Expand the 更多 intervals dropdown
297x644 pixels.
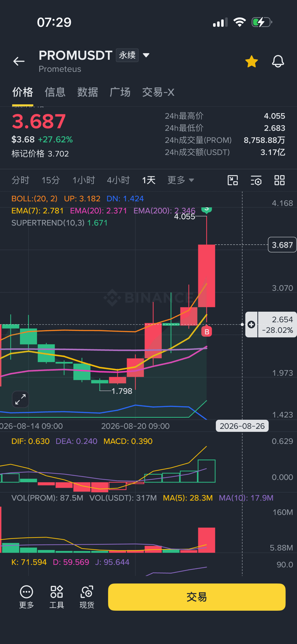tap(181, 180)
